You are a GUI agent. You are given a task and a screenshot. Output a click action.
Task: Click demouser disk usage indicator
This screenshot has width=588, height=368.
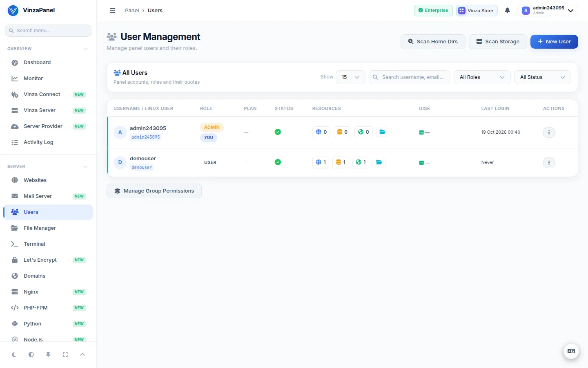pos(424,163)
